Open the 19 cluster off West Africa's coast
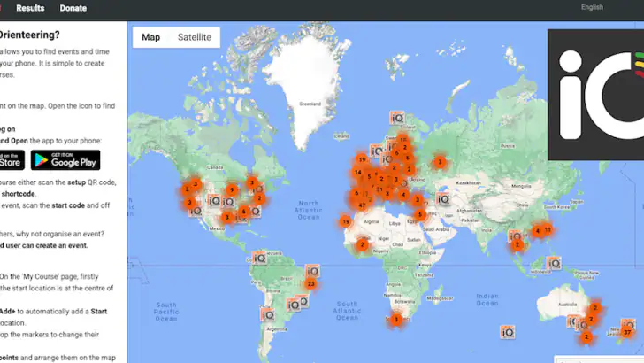644x363 pixels. pos(346,221)
